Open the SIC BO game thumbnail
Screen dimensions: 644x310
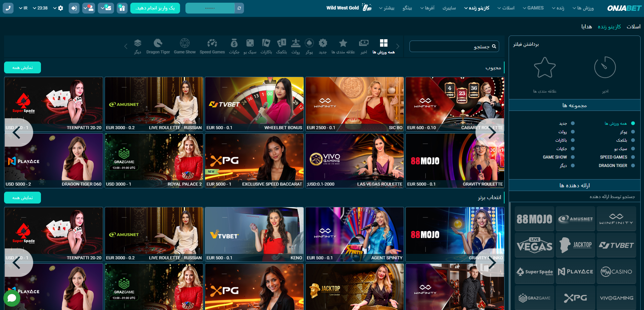pos(354,104)
